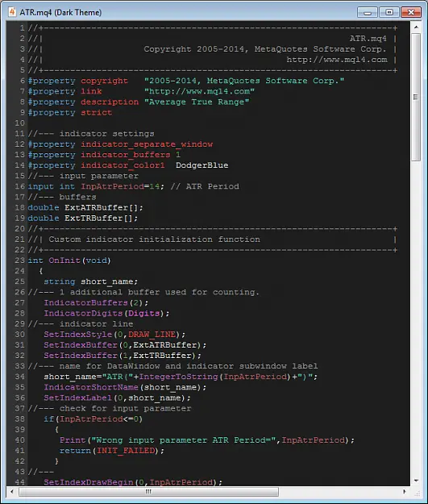Click the vertical scrollbar track below thumb

(416, 319)
